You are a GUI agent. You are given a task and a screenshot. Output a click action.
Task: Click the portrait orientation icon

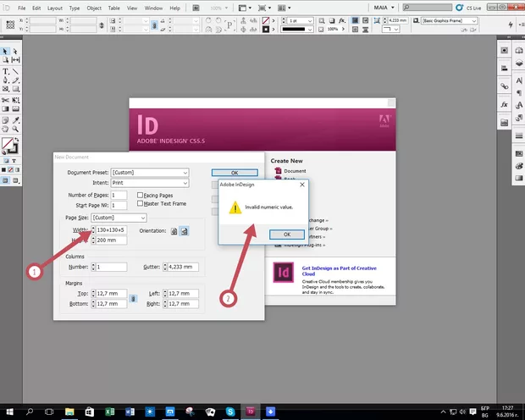coord(174,230)
